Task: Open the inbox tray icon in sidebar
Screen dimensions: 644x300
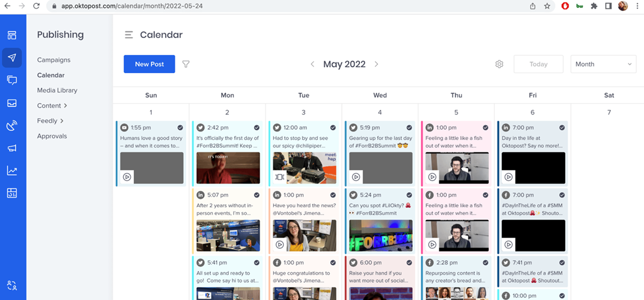Action: pos(12,103)
